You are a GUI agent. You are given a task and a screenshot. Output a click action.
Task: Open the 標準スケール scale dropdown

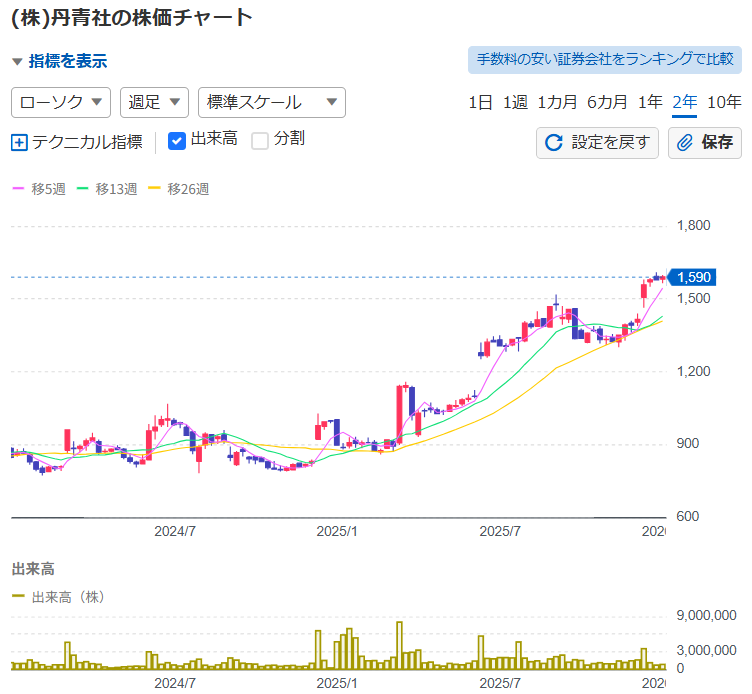272,102
